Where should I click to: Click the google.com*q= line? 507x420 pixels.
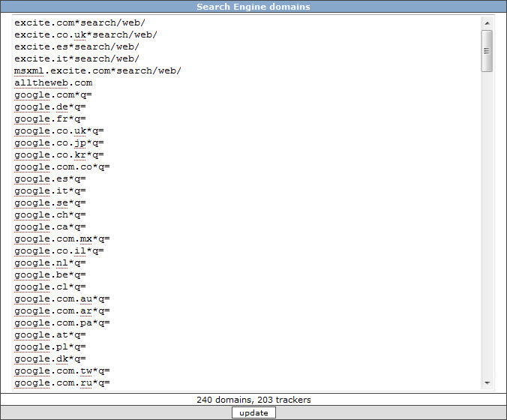point(53,94)
